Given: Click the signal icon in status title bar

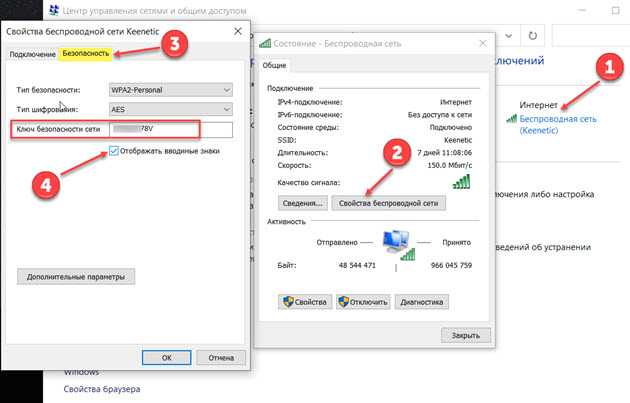Looking at the screenshot, I should point(265,43).
